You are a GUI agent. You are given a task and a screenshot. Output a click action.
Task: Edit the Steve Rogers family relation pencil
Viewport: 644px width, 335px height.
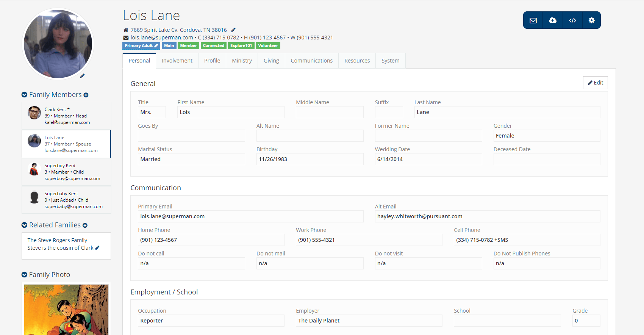point(97,248)
